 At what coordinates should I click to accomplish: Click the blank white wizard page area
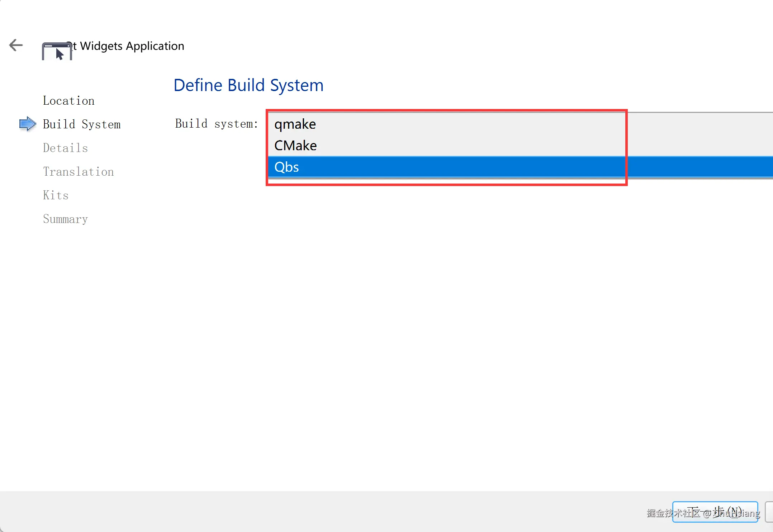(430, 323)
